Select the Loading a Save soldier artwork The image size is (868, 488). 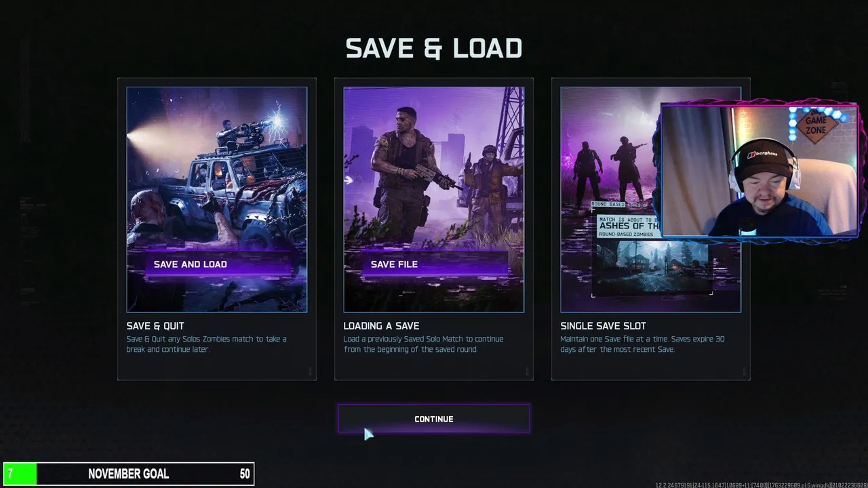point(434,199)
